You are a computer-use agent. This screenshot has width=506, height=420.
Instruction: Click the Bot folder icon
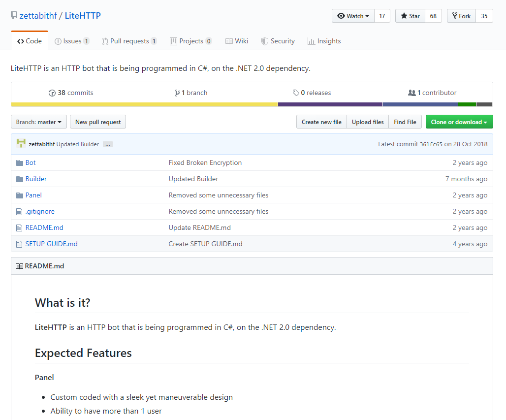20,162
